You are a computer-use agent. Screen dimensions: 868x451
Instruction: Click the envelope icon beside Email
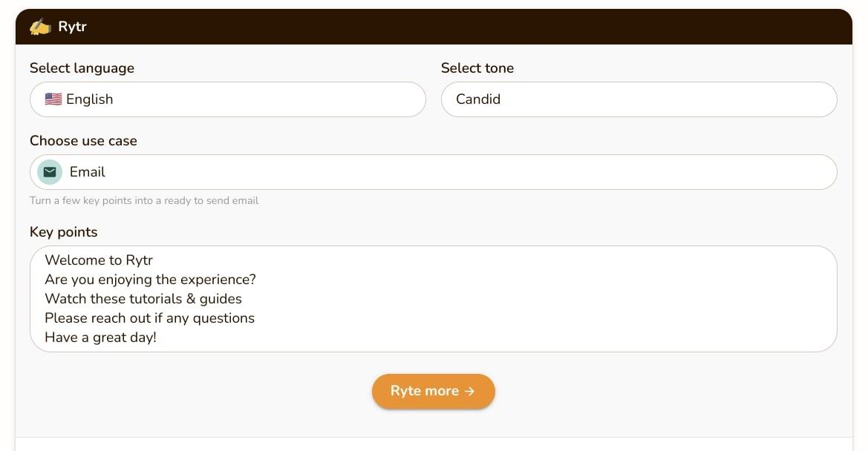50,172
